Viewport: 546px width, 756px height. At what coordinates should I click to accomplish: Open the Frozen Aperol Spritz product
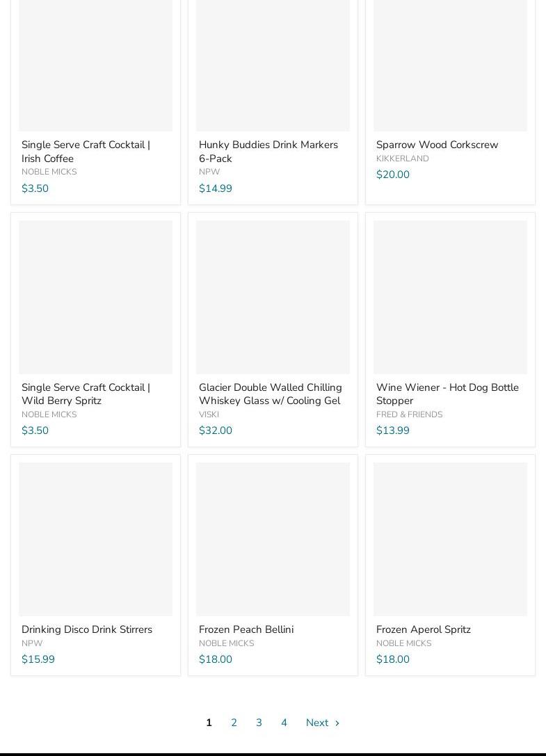[x=423, y=629]
